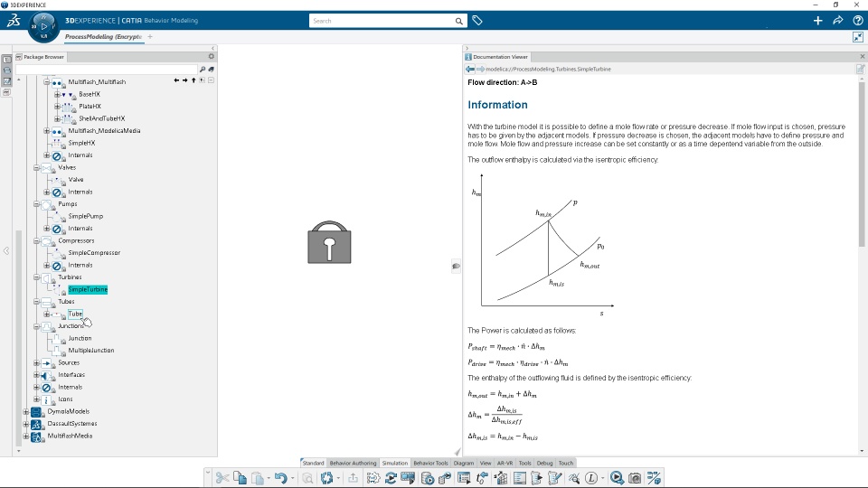Click the circled L icon in toolbar

click(591, 477)
